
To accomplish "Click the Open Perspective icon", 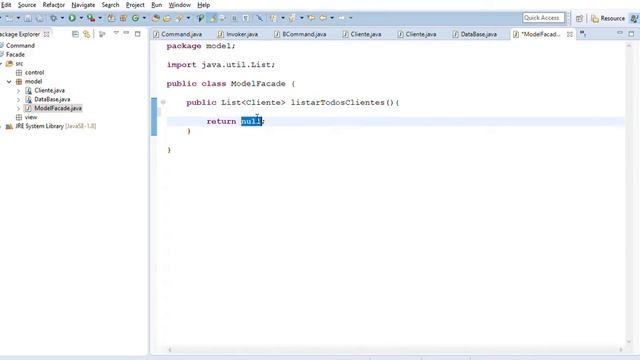I will (x=579, y=18).
